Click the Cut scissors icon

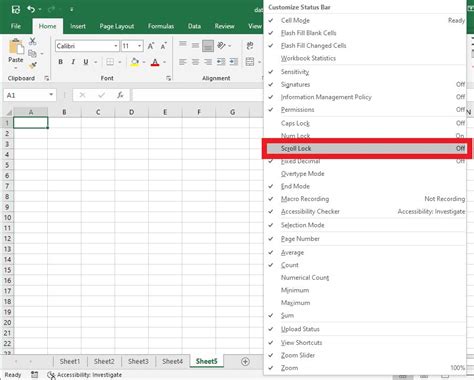[32, 41]
